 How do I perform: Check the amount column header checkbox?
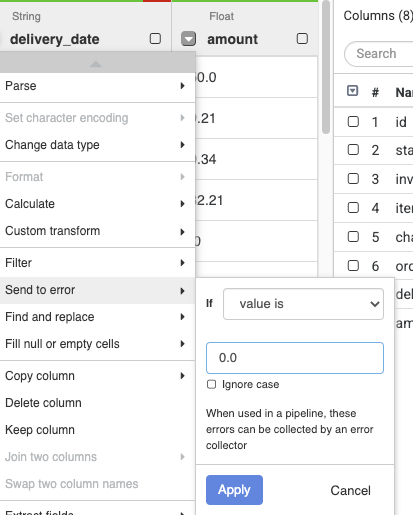point(302,39)
